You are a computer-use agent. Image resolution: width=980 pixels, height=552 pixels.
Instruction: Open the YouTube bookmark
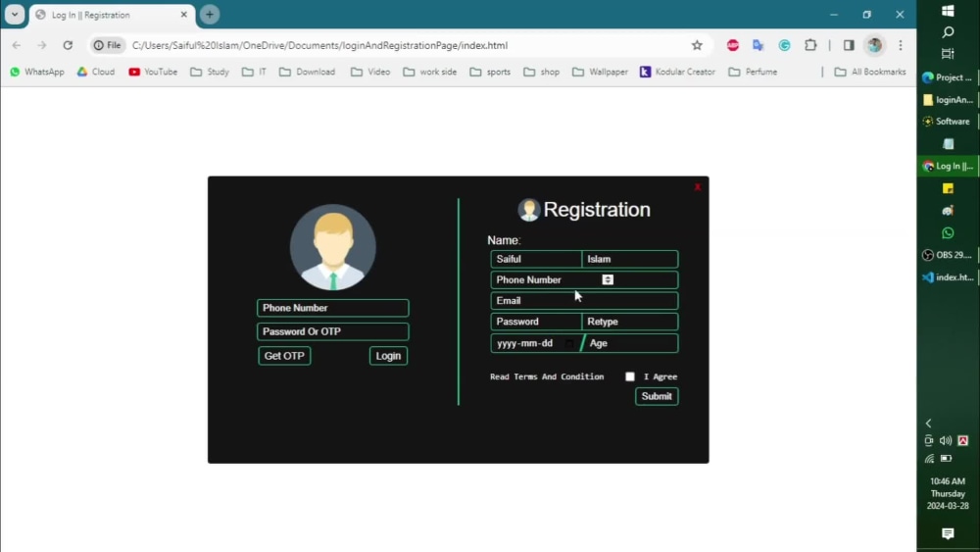pos(153,72)
